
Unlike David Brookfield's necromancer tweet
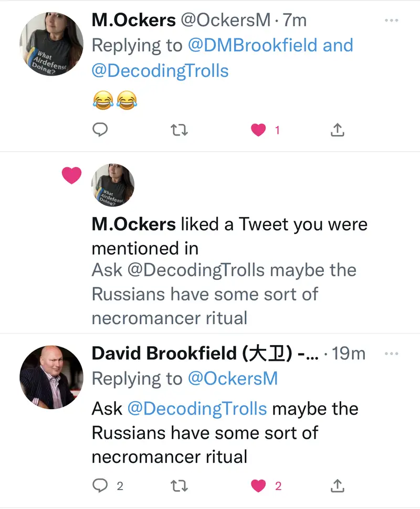pos(258,486)
